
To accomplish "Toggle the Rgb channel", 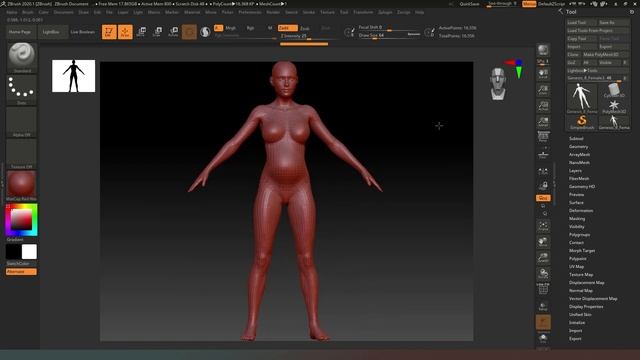I will [250, 28].
